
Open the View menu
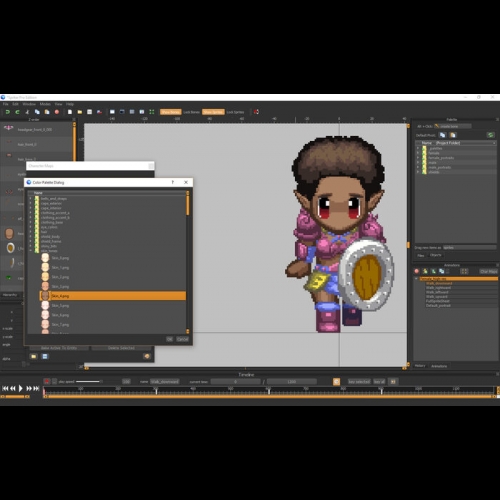point(58,104)
